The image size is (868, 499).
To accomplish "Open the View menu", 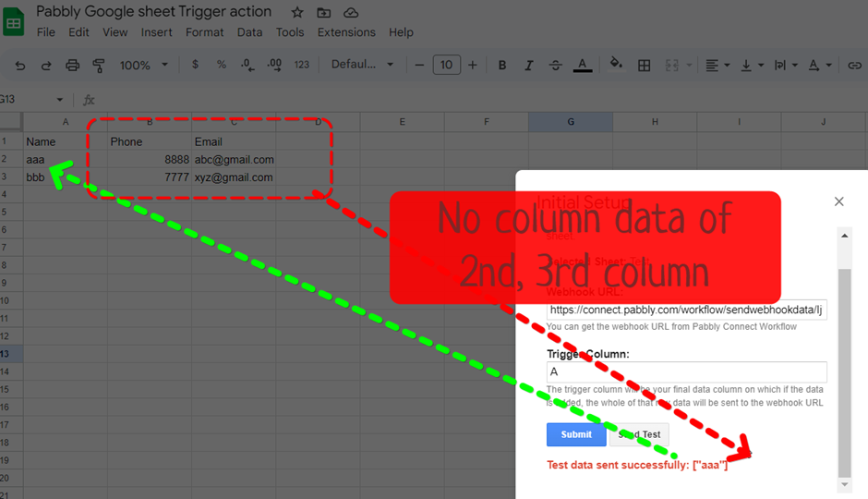I will click(115, 32).
